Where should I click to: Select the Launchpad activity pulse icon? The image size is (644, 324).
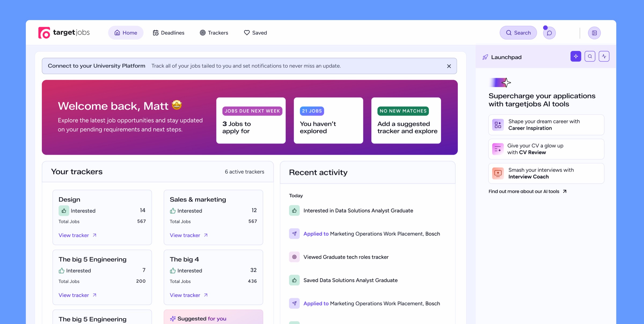click(604, 56)
